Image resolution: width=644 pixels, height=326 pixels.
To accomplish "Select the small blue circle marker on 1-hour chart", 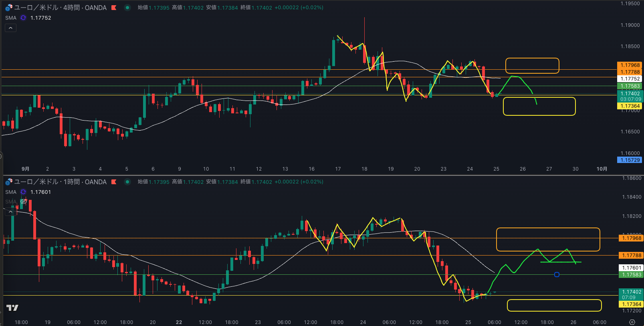I will [557, 274].
